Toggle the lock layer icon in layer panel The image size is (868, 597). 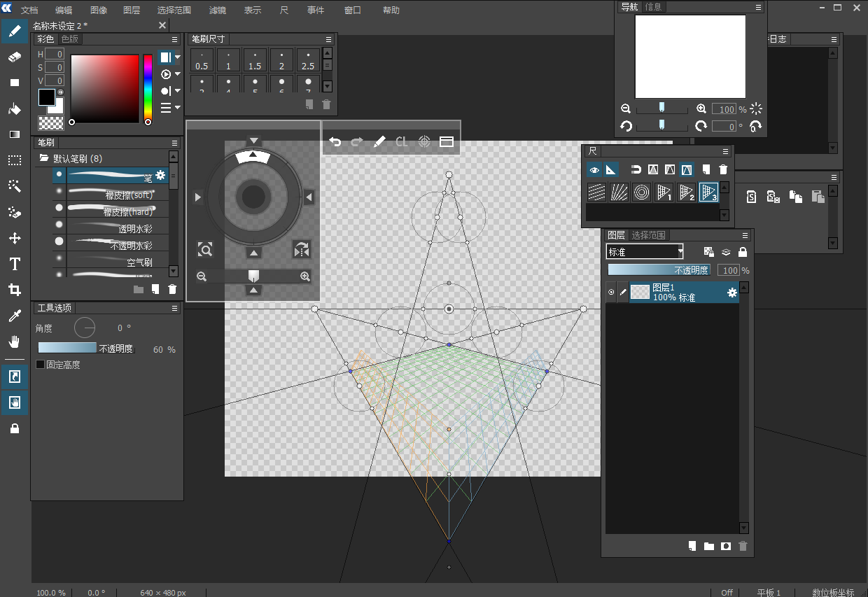tap(743, 251)
